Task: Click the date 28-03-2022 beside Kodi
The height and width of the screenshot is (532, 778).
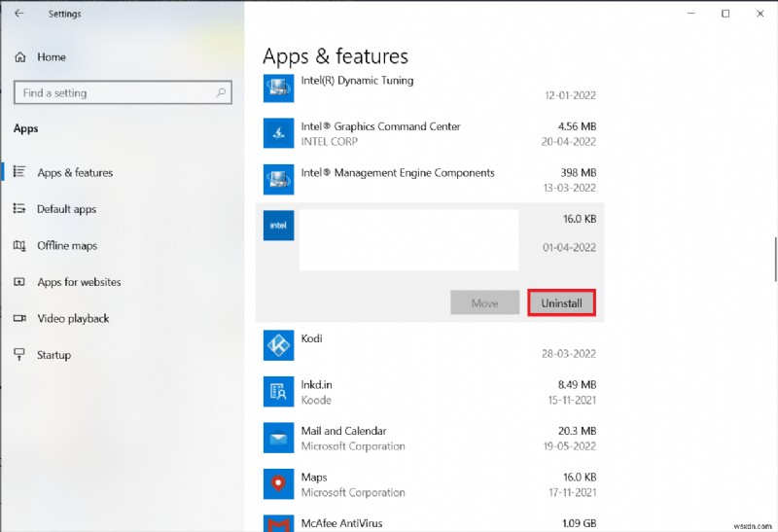Action: 569,354
